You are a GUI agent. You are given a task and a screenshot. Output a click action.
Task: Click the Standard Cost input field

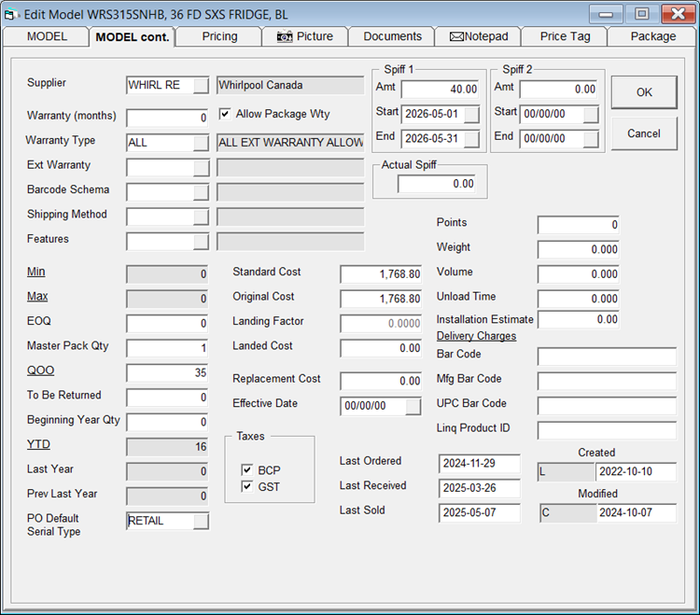point(381,274)
